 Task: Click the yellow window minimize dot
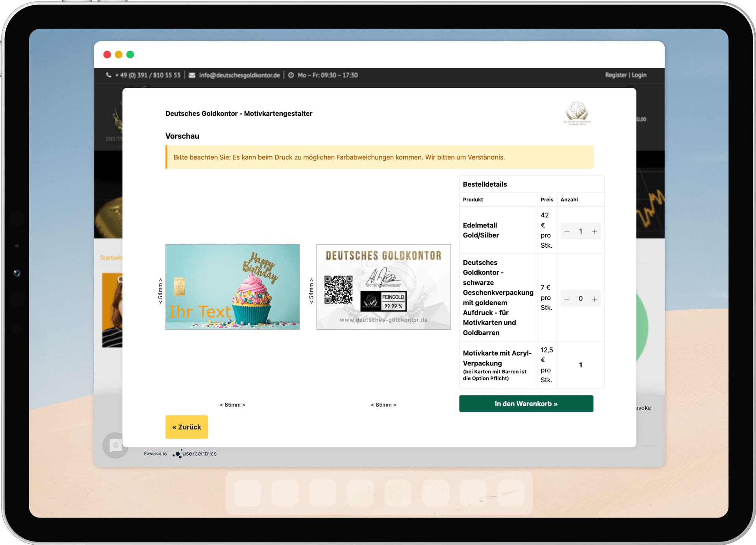(x=119, y=54)
